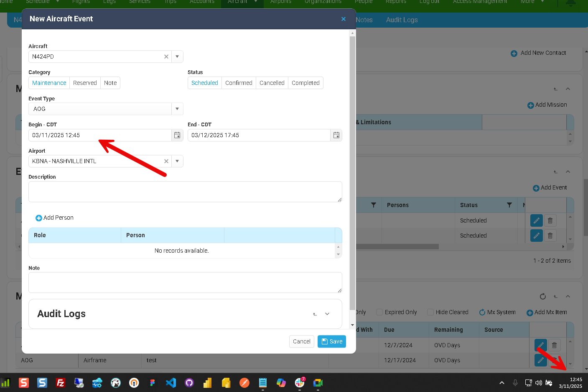Open Slack from the taskbar
This screenshot has height=392, width=588.
300,383
